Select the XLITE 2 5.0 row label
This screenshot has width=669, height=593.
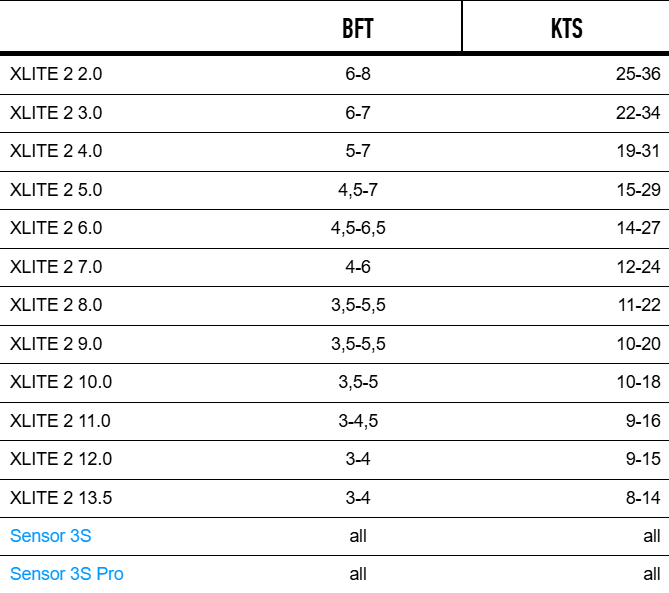click(x=56, y=190)
